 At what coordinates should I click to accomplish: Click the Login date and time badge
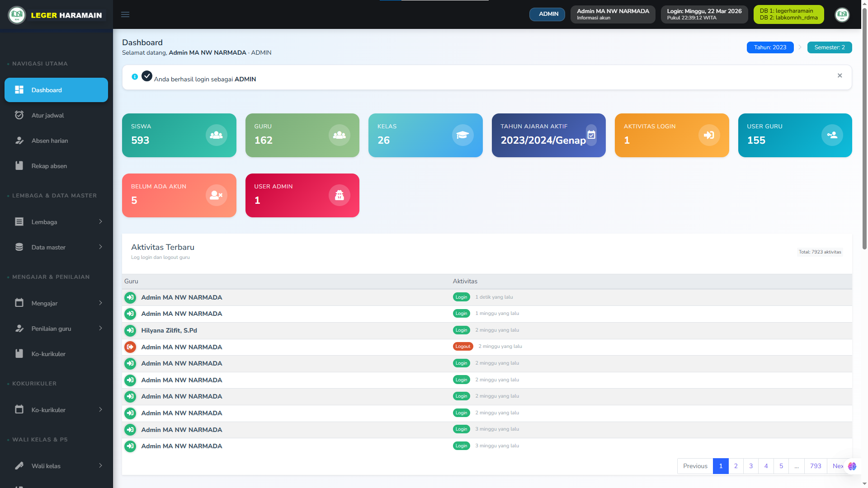tap(704, 14)
